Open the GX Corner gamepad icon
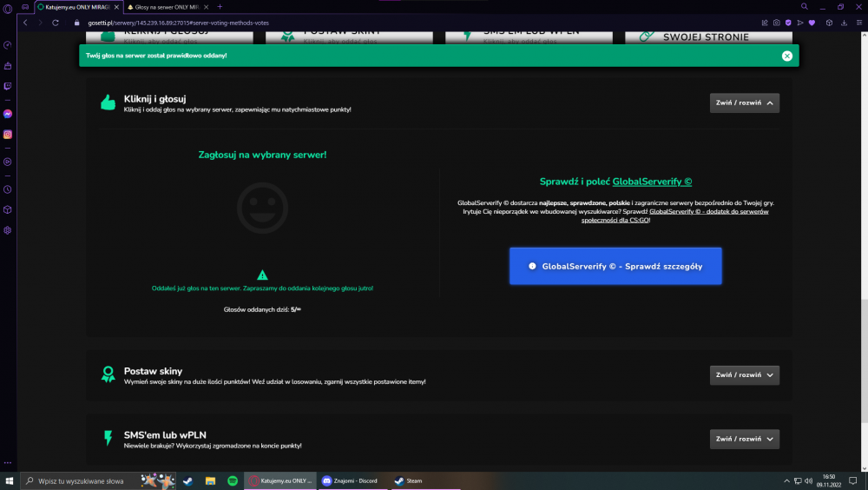868x490 pixels. click(x=25, y=7)
